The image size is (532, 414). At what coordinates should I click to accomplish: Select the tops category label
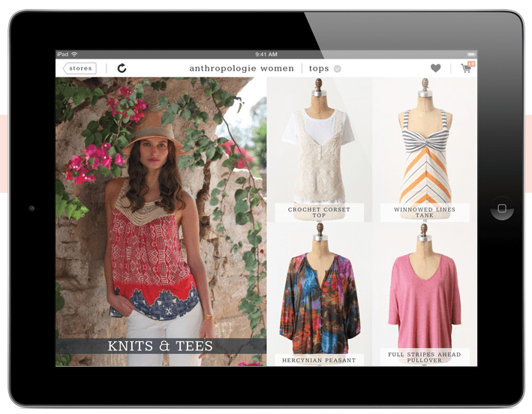coord(319,68)
